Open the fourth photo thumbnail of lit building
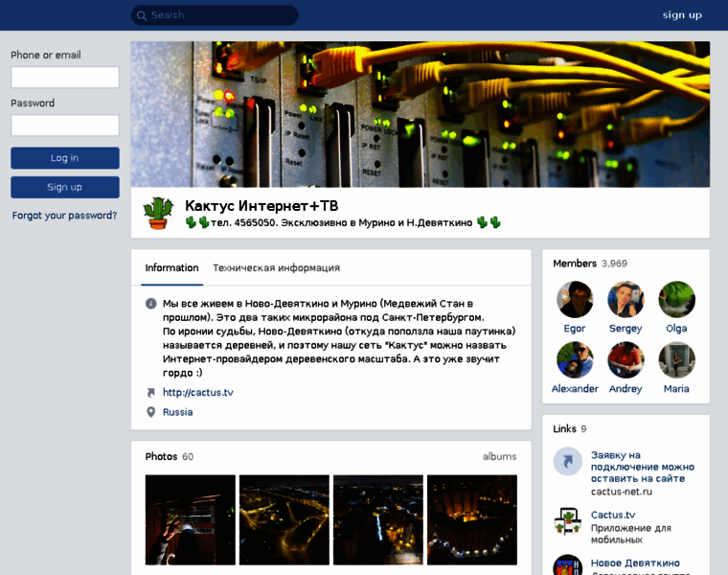The height and width of the screenshot is (575, 728). pyautogui.click(x=472, y=519)
